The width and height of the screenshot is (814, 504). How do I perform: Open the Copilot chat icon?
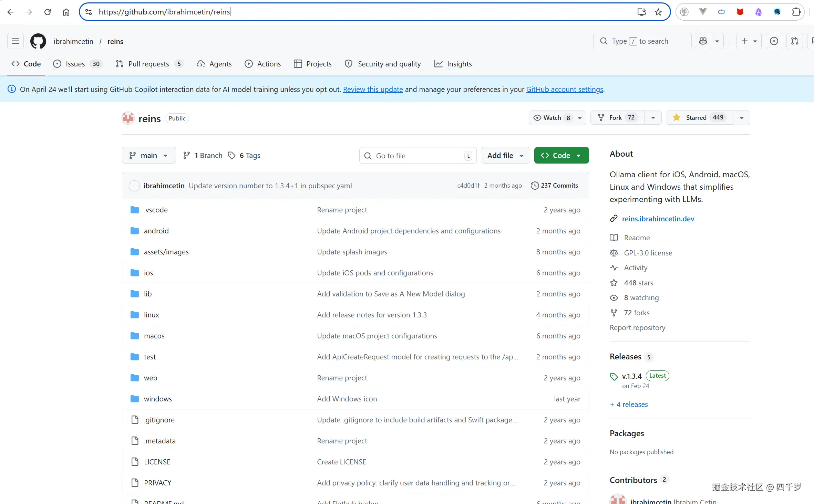coord(703,41)
